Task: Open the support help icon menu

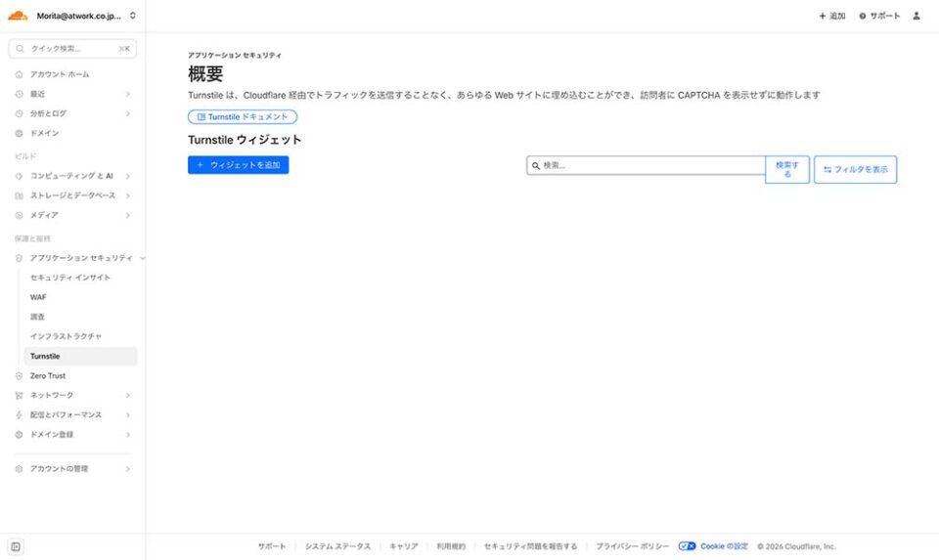Action: click(863, 16)
